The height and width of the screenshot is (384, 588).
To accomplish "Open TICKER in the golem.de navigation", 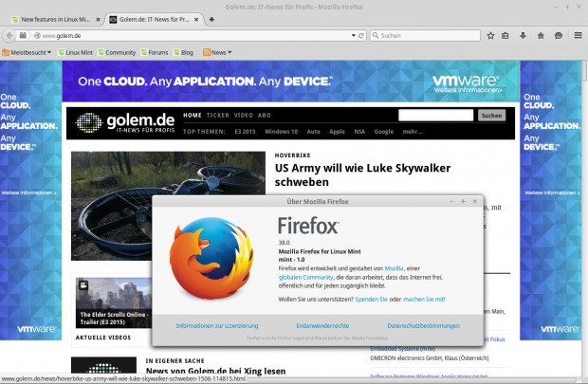I will 217,115.
